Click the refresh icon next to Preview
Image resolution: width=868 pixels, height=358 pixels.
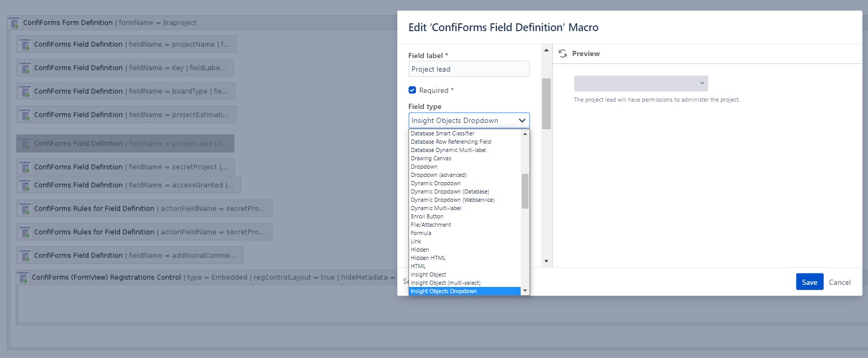[x=563, y=53]
